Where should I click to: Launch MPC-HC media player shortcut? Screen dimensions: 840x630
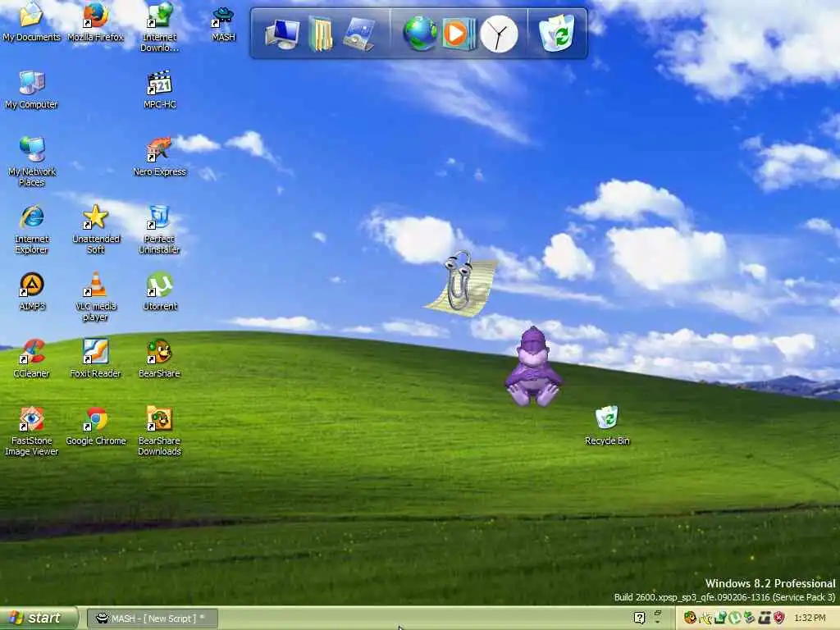[x=160, y=90]
